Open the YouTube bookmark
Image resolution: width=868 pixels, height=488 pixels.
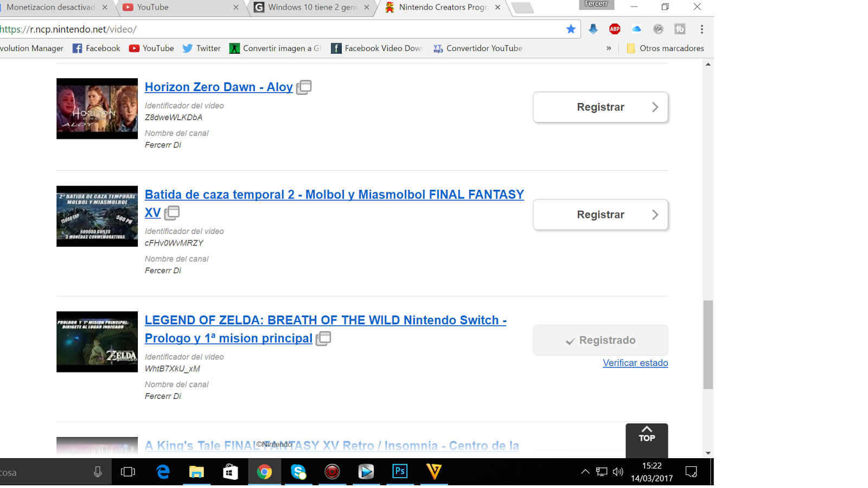coord(151,48)
